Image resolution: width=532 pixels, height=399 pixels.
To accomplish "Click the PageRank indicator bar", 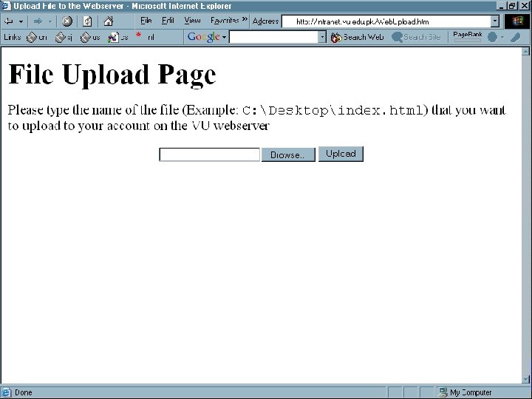I will (x=468, y=37).
